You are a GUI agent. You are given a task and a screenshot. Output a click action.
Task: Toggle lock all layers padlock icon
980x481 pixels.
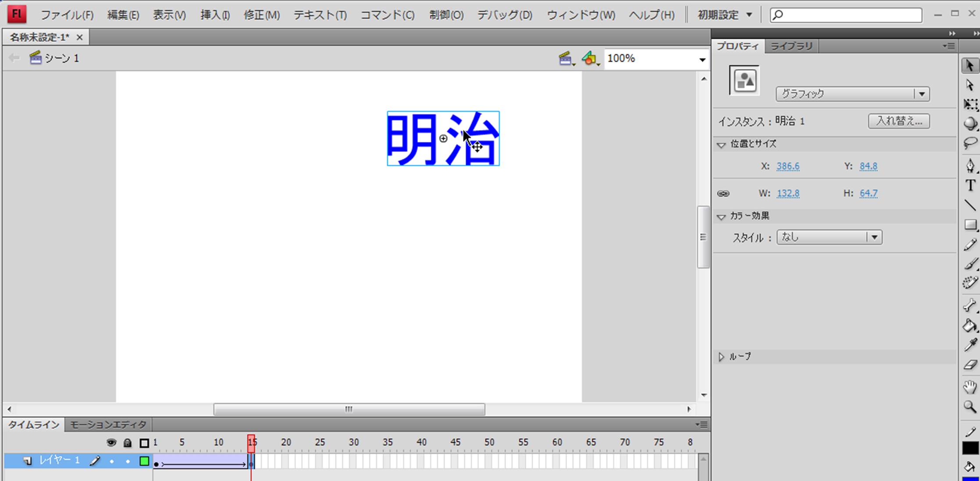tap(128, 443)
